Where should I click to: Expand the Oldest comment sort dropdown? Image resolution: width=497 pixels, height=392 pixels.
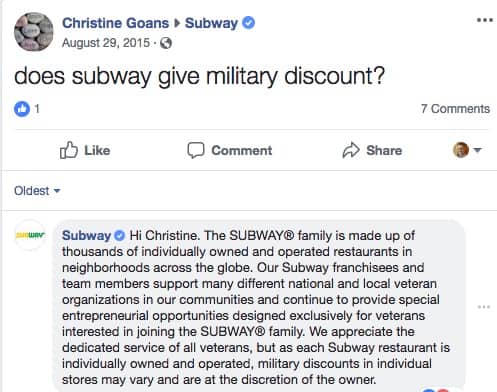pos(37,191)
